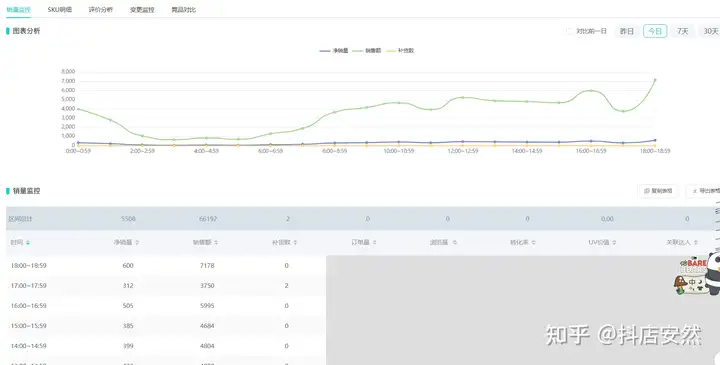
Task: Select the 7天 date range button
Action: click(682, 31)
